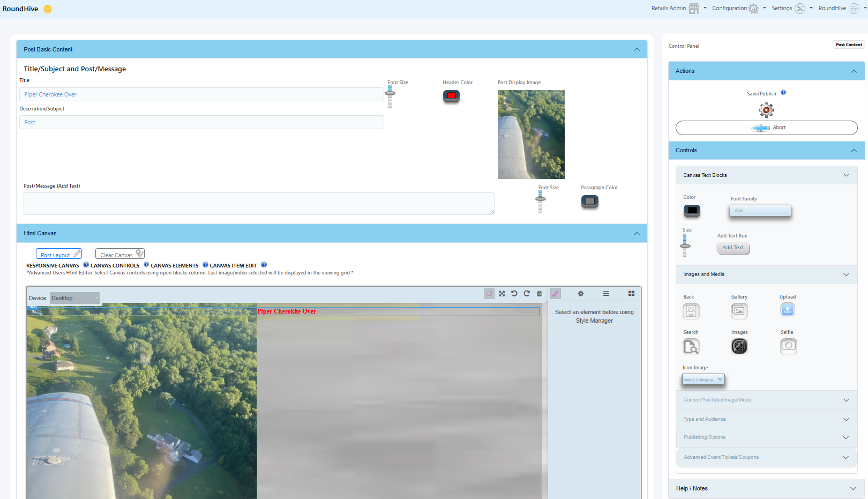Image resolution: width=868 pixels, height=499 pixels.
Task: Click the Save/Publish gear icon
Action: tap(766, 110)
